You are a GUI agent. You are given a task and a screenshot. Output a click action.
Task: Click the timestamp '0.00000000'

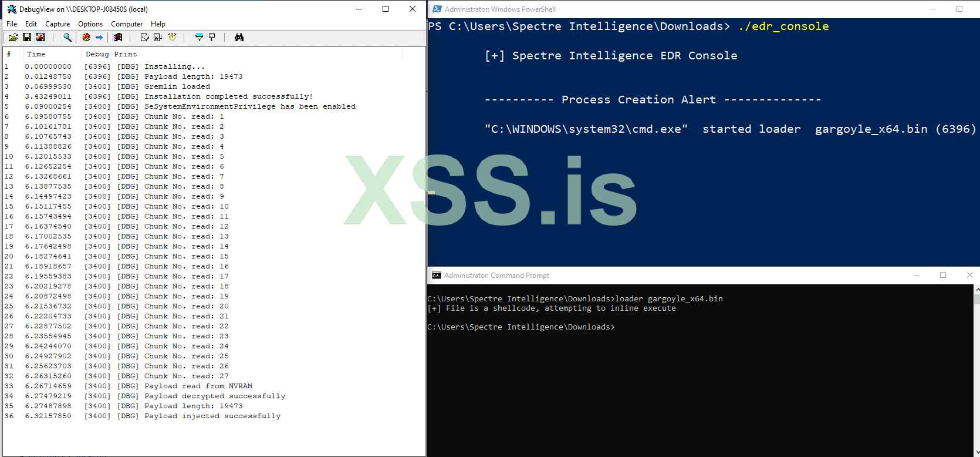pos(48,67)
